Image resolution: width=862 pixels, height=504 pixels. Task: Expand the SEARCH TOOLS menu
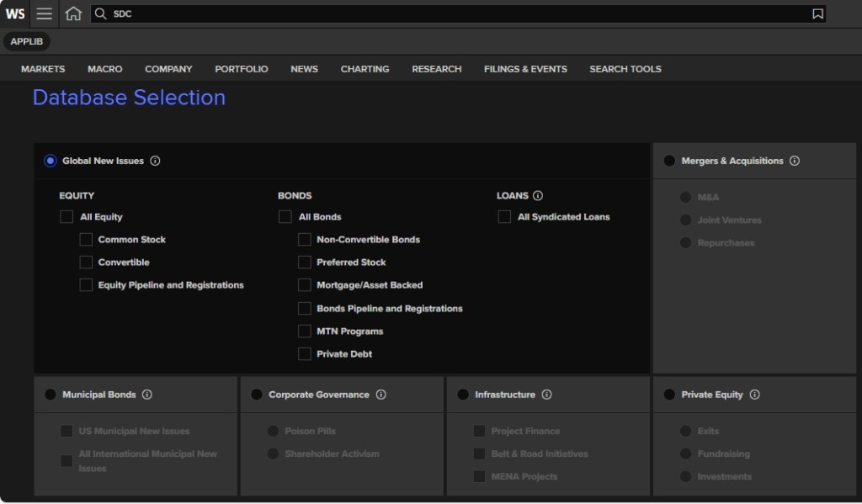tap(625, 69)
